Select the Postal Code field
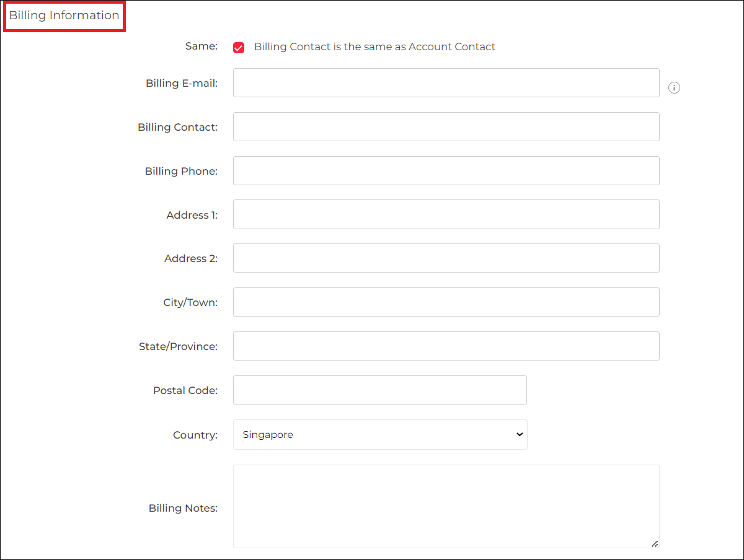 pyautogui.click(x=380, y=390)
